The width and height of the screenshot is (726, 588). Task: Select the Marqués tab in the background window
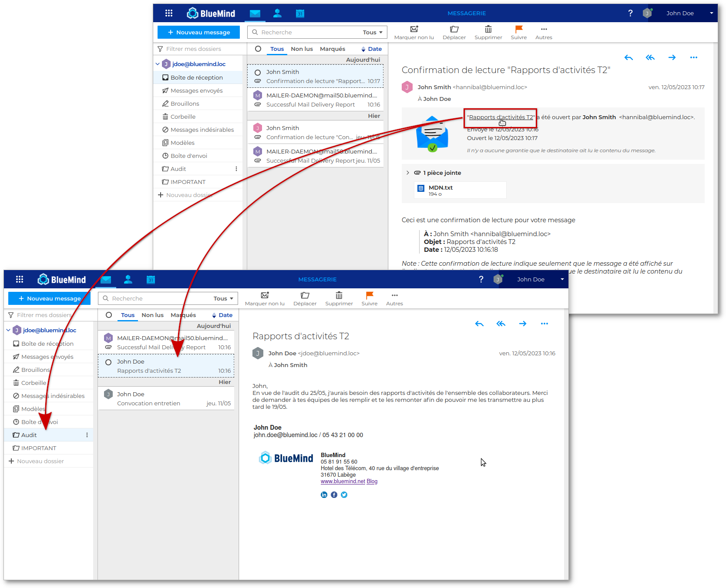pos(332,49)
